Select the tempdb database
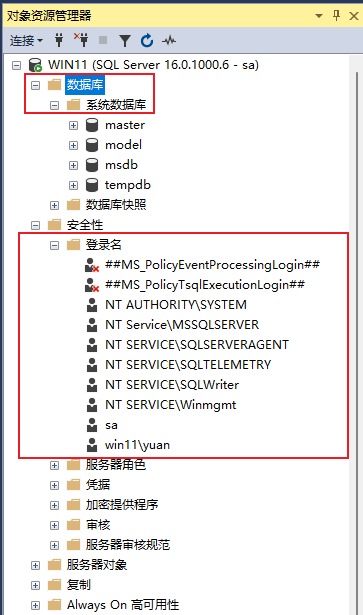The height and width of the screenshot is (615, 363). 127,185
